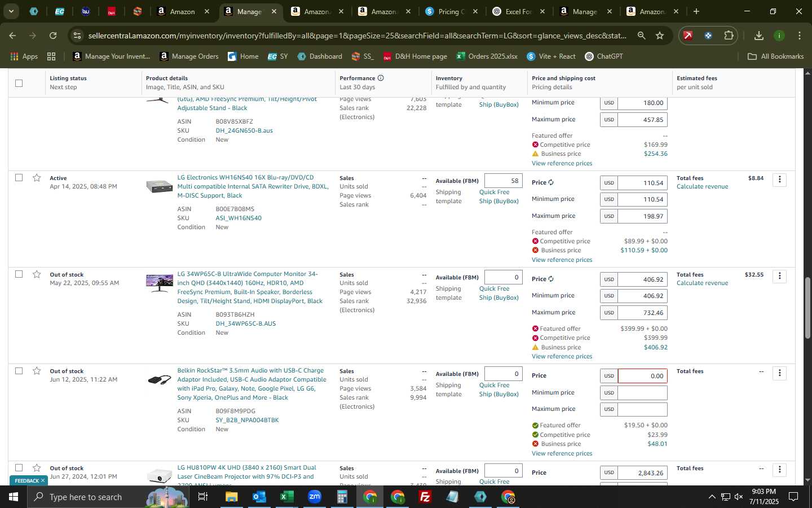Image resolution: width=812 pixels, height=508 pixels.
Task: Reload the Seller Central page
Action: (53, 36)
